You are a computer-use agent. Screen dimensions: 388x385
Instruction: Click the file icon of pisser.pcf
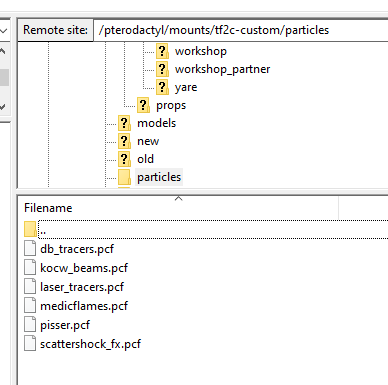click(30, 325)
